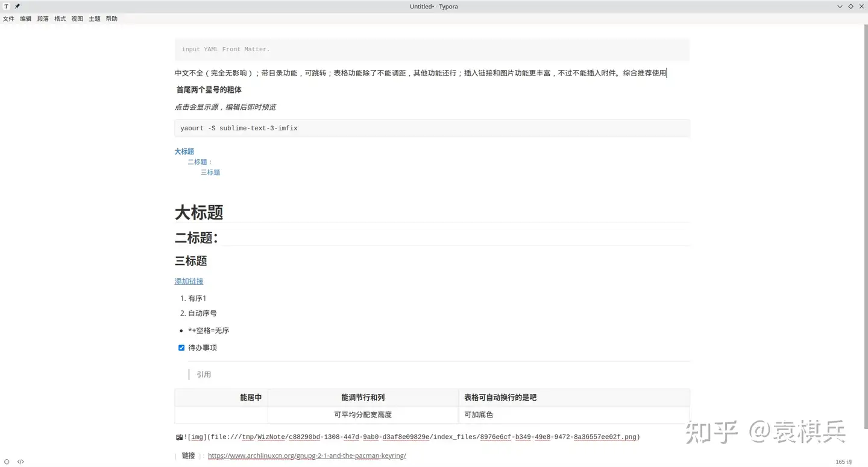This screenshot has height=467, width=868.
Task: Click the image icon before the img markdown
Action: pyautogui.click(x=179, y=437)
